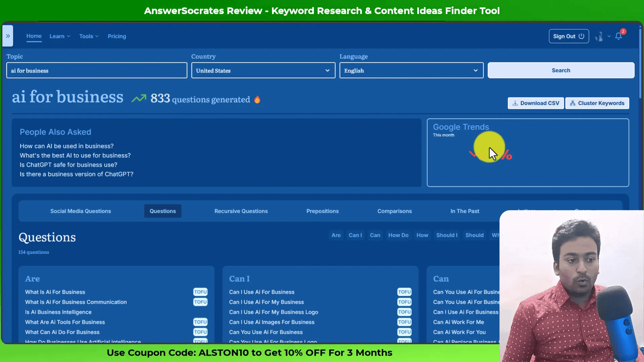This screenshot has height=362, width=644.
Task: Select 'Is Ai Business Intelligence' question
Action: [58, 312]
